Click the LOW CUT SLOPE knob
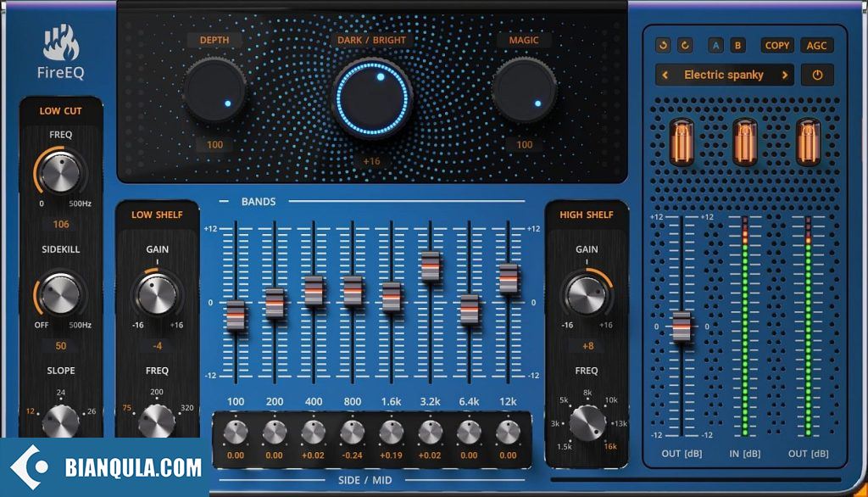Screen dimensions: 868x497 point(60,422)
